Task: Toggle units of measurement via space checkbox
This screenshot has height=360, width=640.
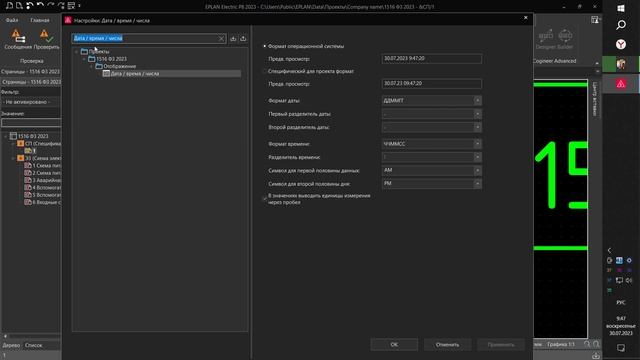Action: tap(264, 199)
